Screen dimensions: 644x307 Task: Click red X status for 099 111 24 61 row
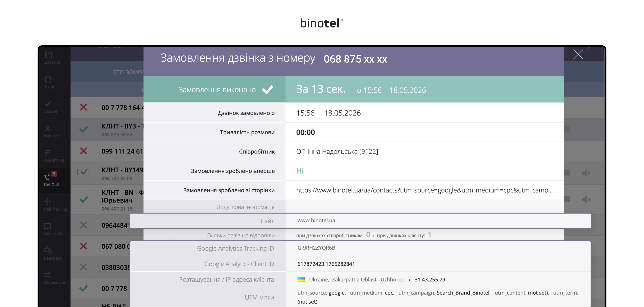(x=84, y=151)
